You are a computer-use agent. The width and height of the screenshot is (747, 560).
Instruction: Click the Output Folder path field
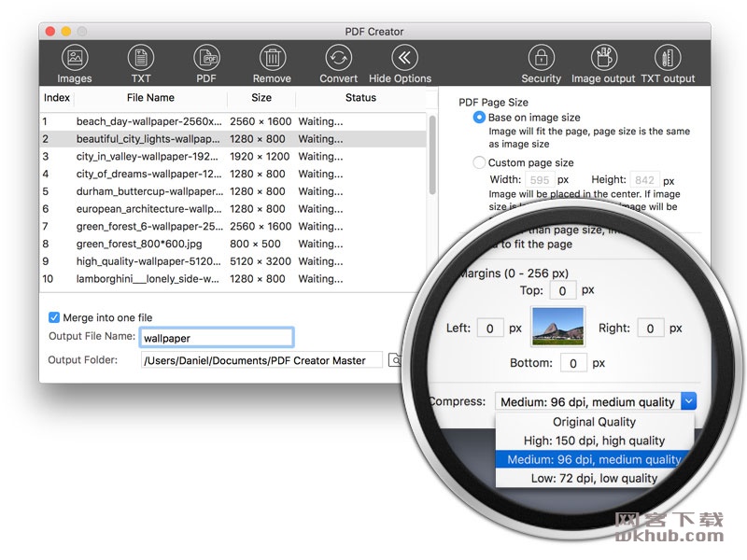pyautogui.click(x=261, y=360)
